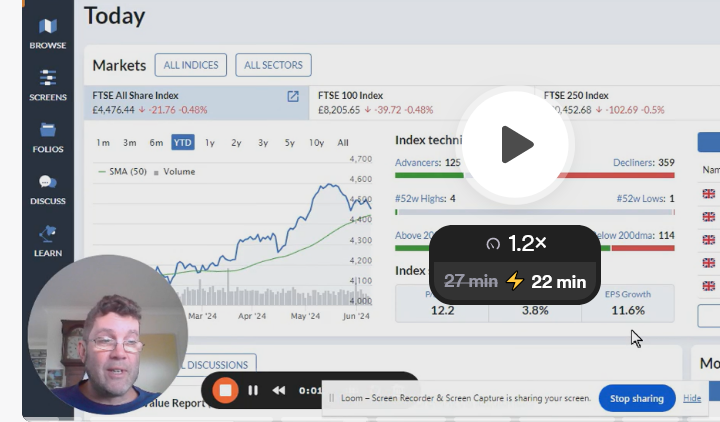Stop the Loom recording with red button
Image resolution: width=720 pixels, height=422 pixels.
pyautogui.click(x=225, y=390)
